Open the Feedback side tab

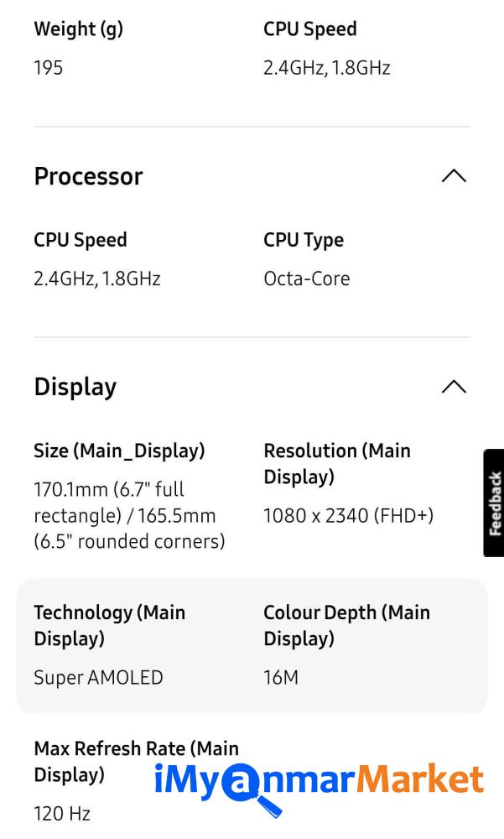[x=494, y=503]
